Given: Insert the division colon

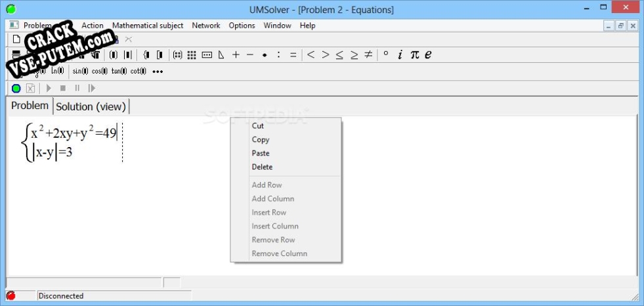Looking at the screenshot, I should point(278,55).
